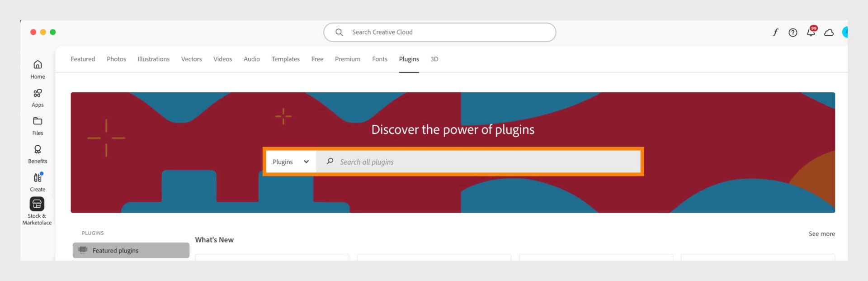868x281 pixels.
Task: Select the Plugins tab
Action: point(409,59)
